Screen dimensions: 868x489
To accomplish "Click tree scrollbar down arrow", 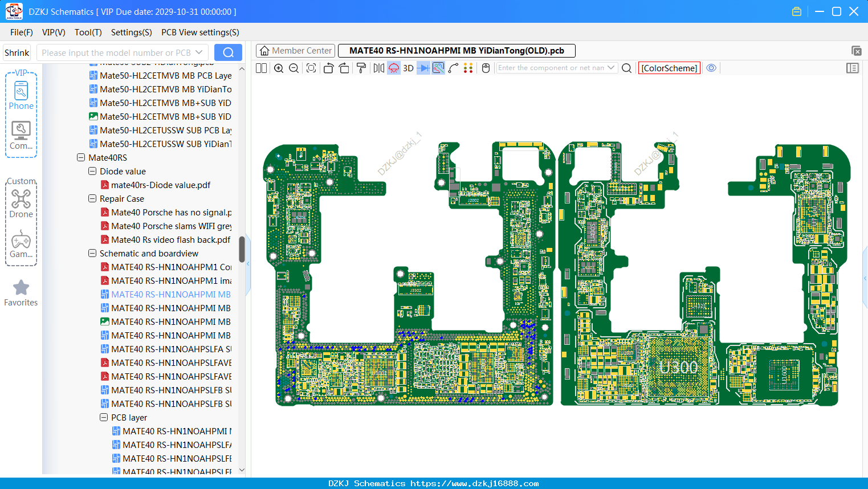I will [x=242, y=470].
